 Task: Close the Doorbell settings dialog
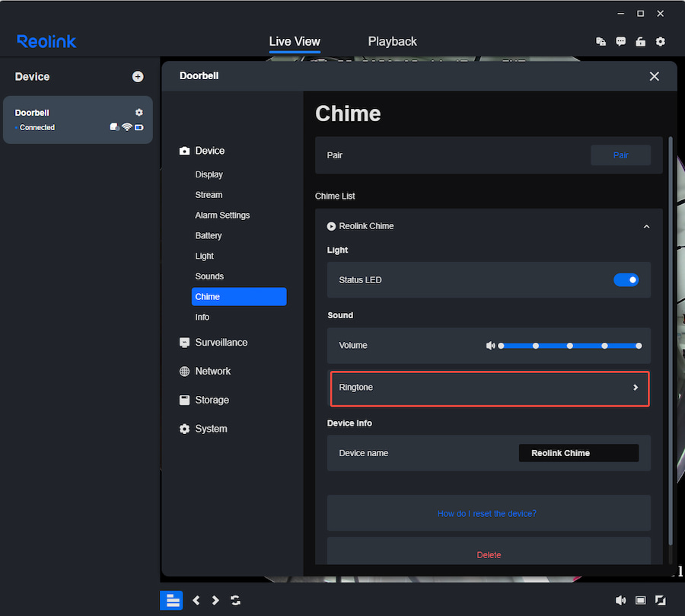[654, 76]
